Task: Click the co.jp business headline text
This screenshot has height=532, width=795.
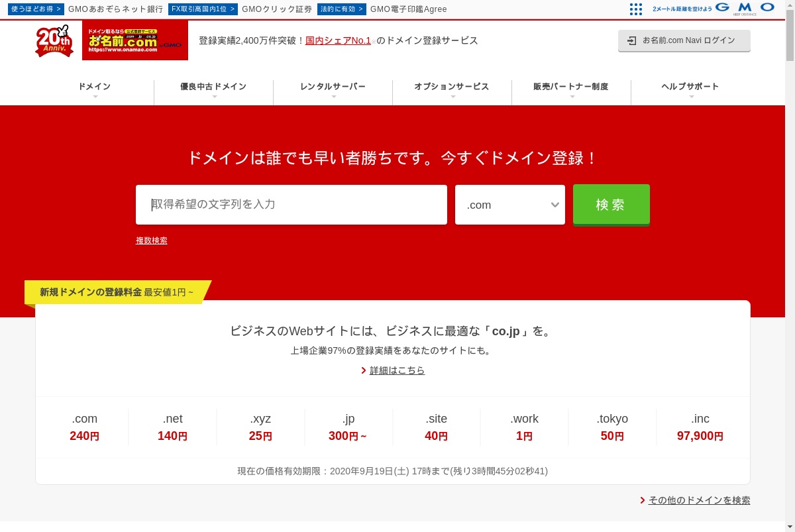Action: pos(393,331)
